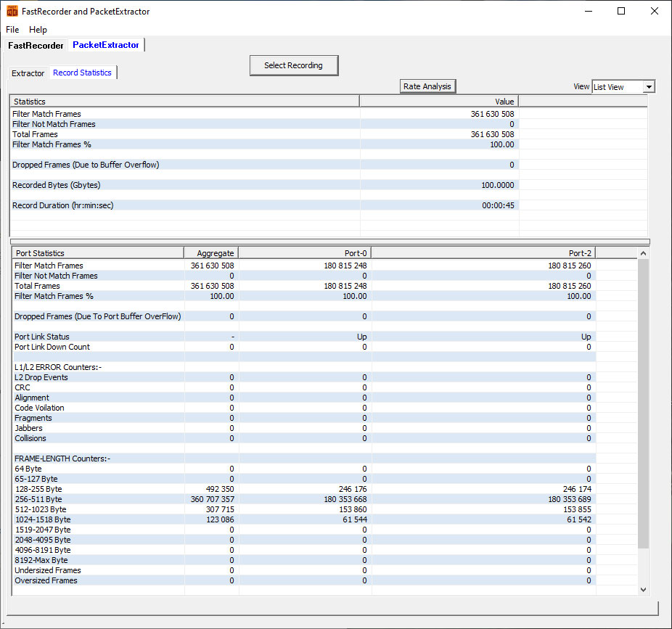Select the '4096-8191 Byte' frame-length row
Viewport: 672px width, 629px height.
point(304,550)
